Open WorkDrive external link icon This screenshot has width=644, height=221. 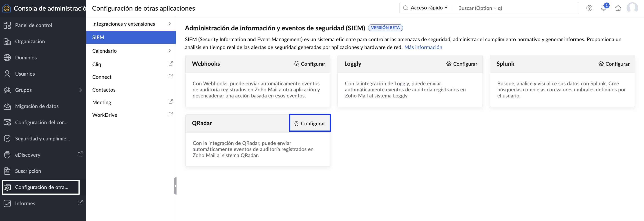click(x=170, y=114)
